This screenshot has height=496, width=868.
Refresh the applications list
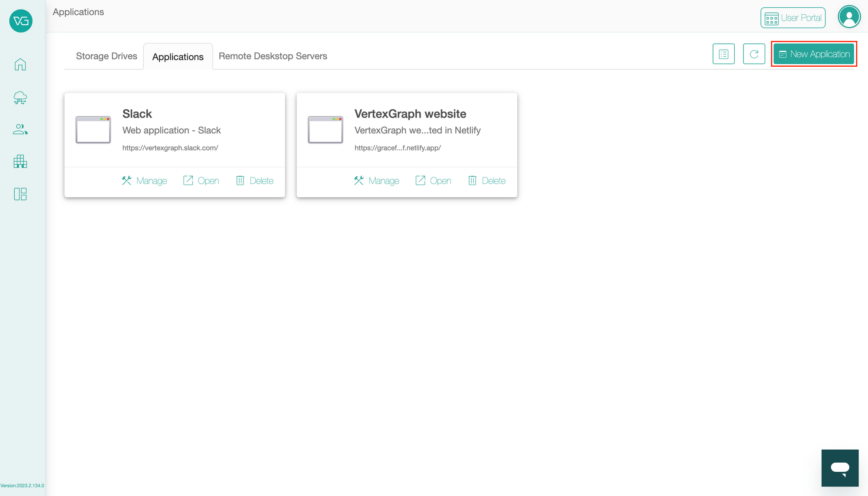pyautogui.click(x=754, y=54)
